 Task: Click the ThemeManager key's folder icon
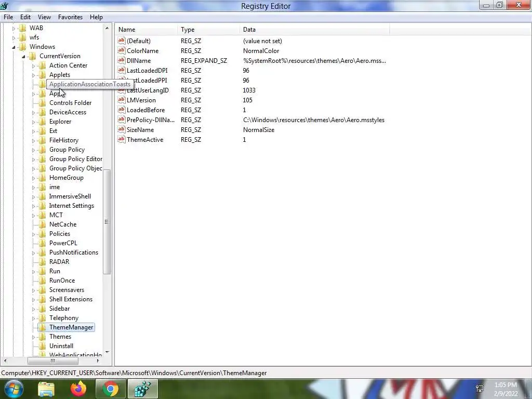pos(42,327)
